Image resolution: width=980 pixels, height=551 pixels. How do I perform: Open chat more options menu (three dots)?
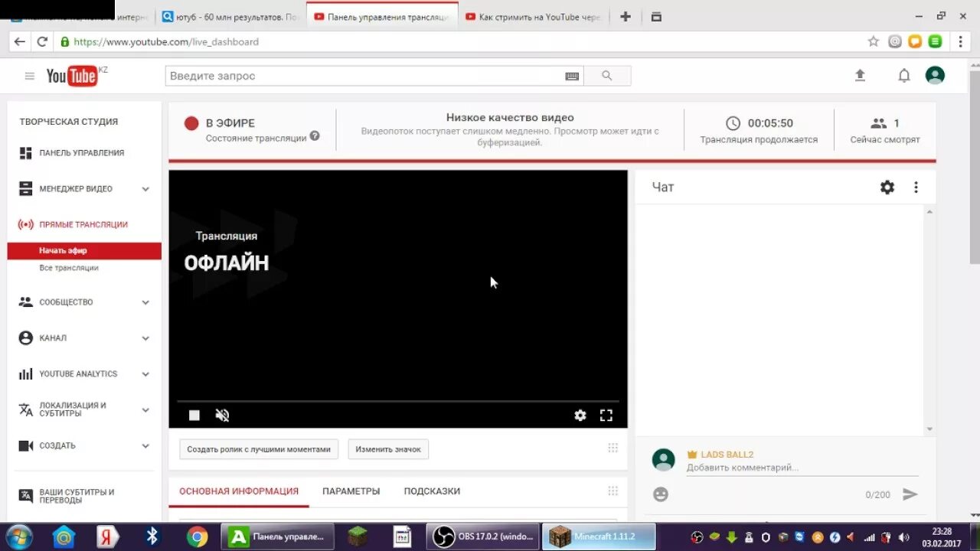pos(916,187)
